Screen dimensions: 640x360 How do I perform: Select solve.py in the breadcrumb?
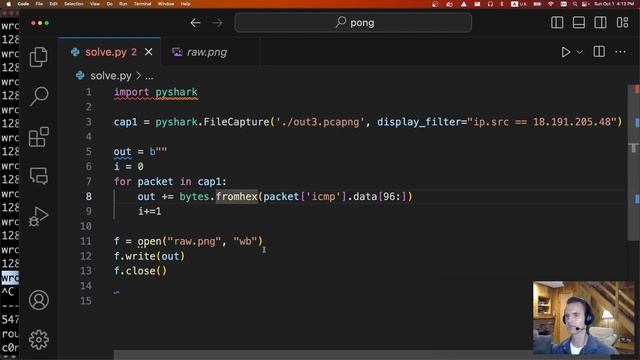110,76
